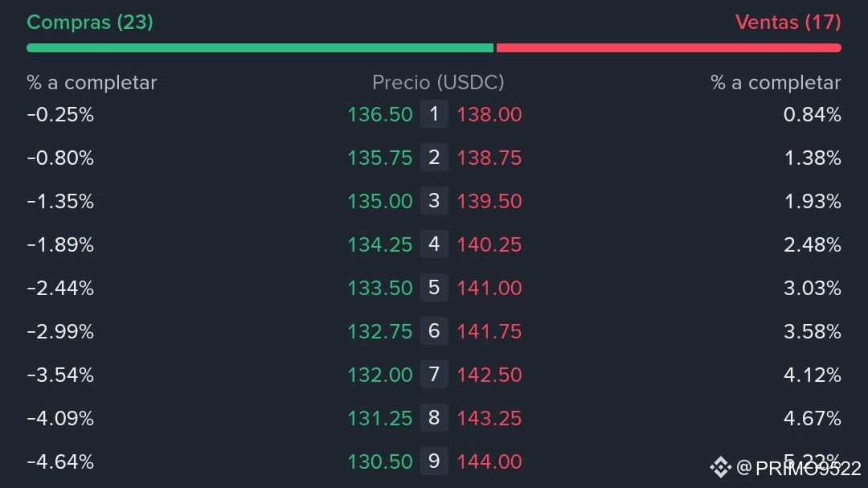This screenshot has width=868, height=488.
Task: Select the Ventas (17) label
Action: 788,23
